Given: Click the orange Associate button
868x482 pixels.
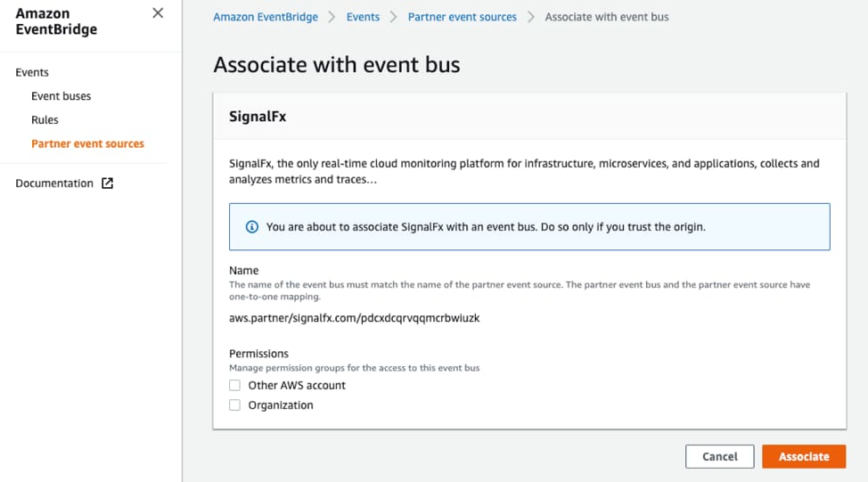Looking at the screenshot, I should coord(804,456).
